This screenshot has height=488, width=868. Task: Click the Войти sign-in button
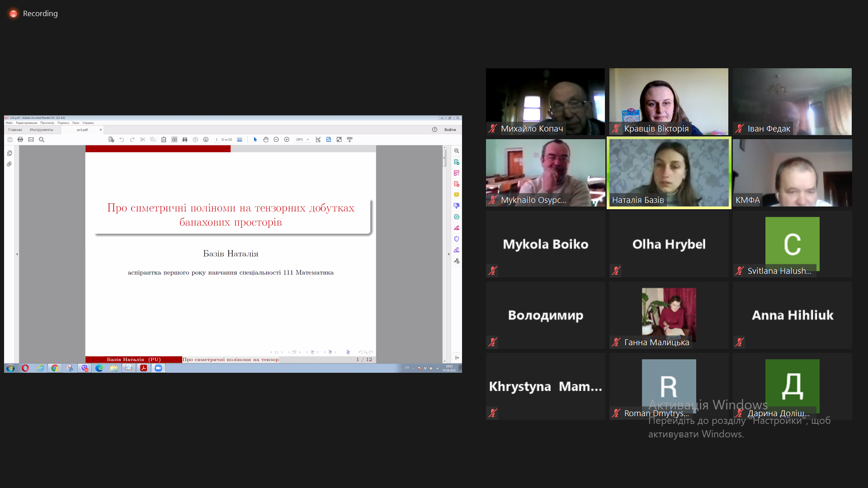pyautogui.click(x=450, y=130)
